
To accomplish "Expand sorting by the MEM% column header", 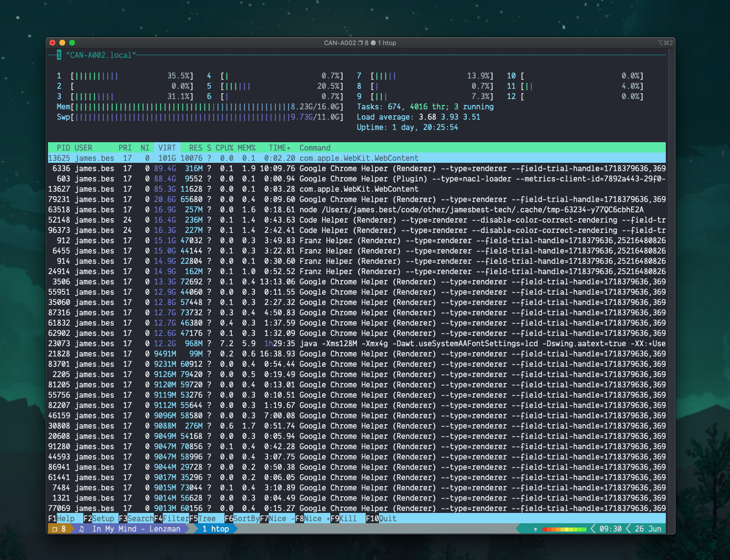I will pos(246,148).
